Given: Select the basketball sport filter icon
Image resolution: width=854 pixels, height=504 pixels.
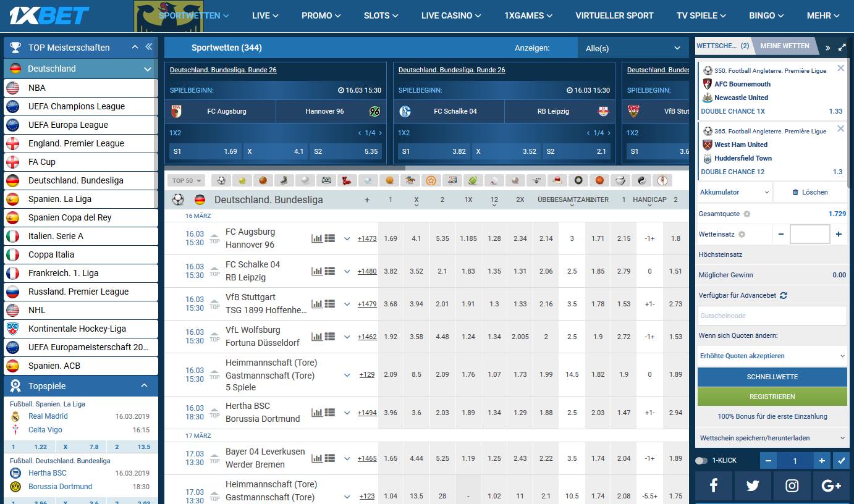Looking at the screenshot, I should tap(263, 180).
